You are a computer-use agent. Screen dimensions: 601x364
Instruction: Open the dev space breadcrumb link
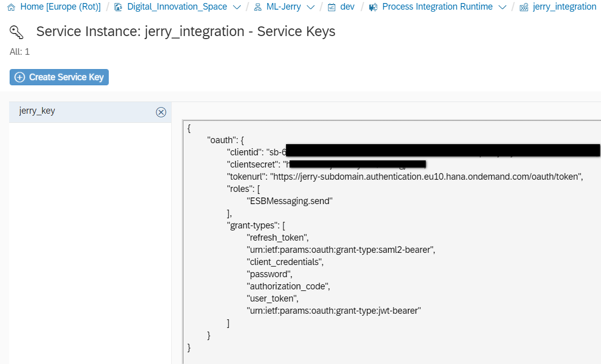347,7
